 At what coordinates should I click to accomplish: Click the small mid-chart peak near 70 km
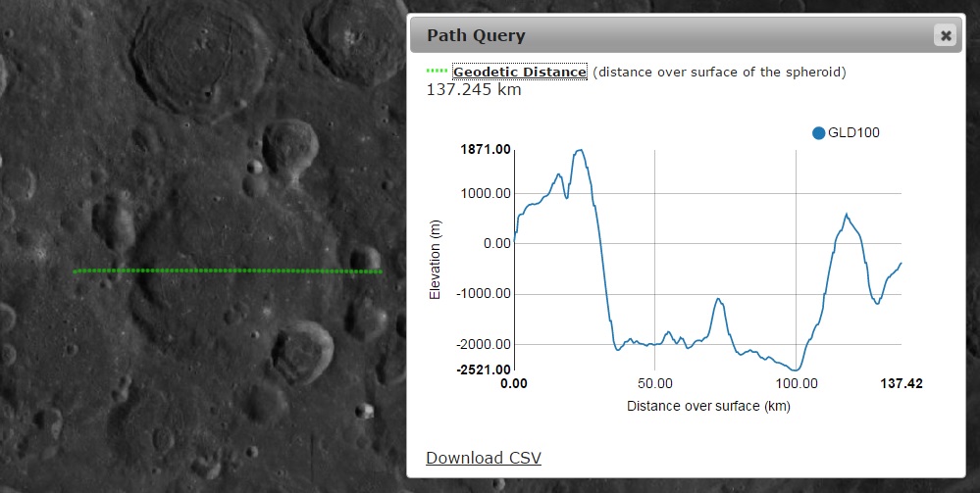[x=718, y=299]
